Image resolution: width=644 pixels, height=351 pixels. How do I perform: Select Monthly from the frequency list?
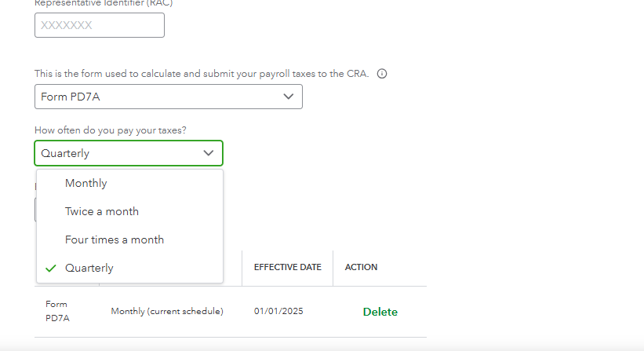point(86,183)
